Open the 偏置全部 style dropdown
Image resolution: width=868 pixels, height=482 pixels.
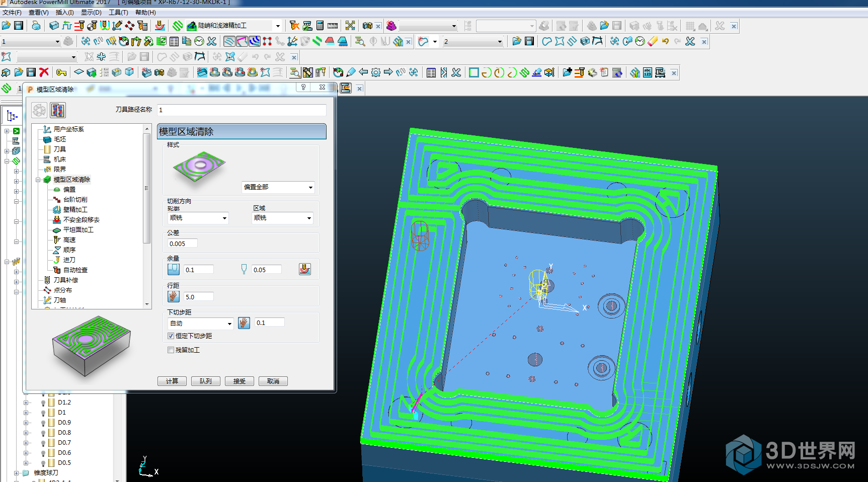pos(278,187)
